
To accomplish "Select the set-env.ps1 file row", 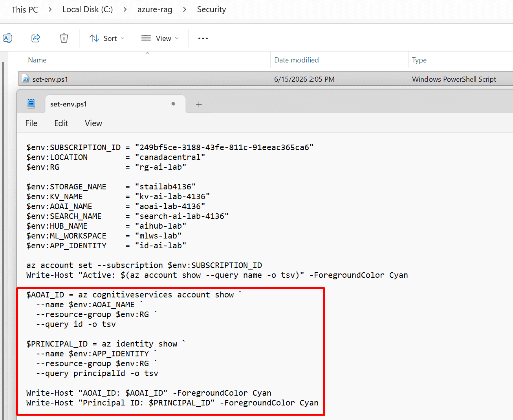I will (266, 79).
